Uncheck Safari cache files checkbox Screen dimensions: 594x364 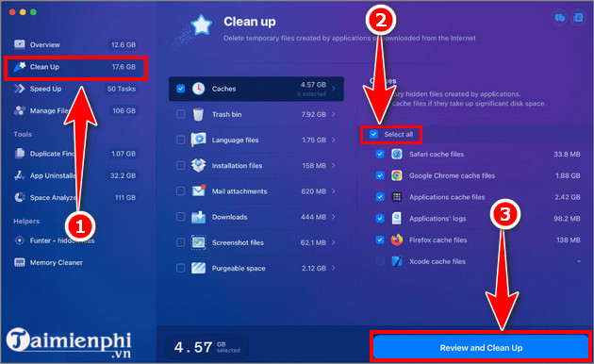380,154
